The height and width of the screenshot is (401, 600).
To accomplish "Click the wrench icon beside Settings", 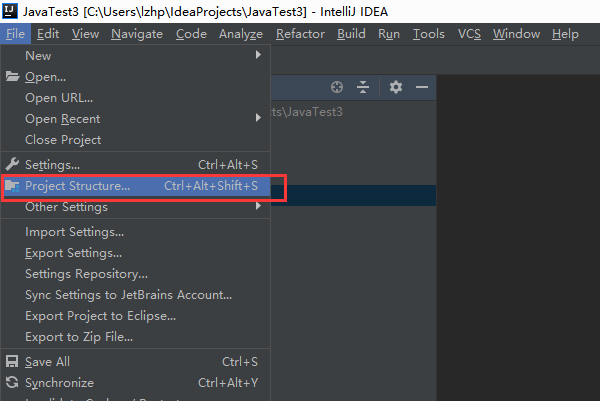I will (12, 165).
